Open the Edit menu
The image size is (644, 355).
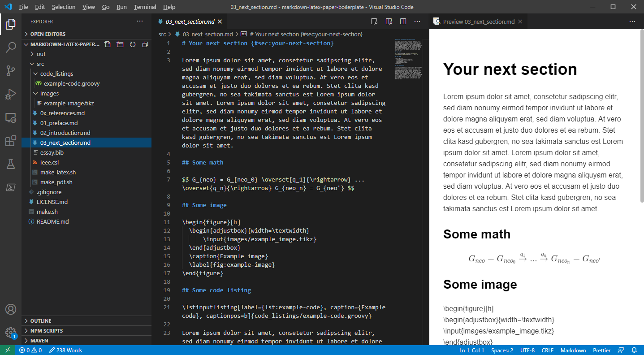[x=39, y=7]
